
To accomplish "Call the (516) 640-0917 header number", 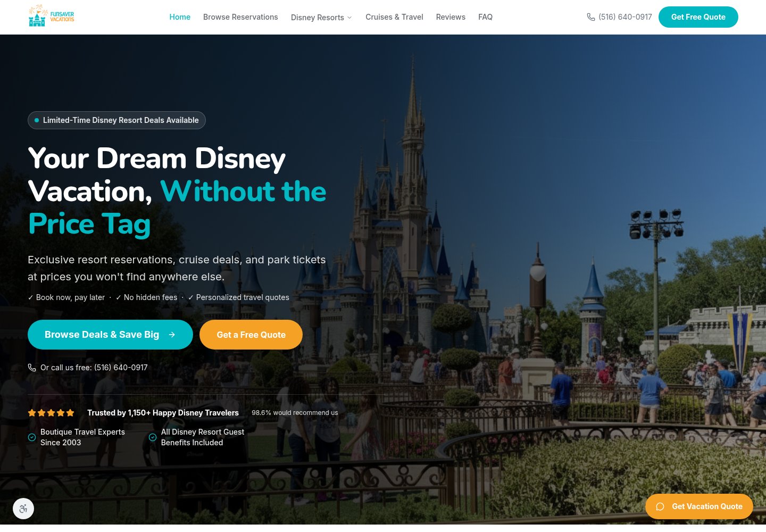I will click(625, 17).
